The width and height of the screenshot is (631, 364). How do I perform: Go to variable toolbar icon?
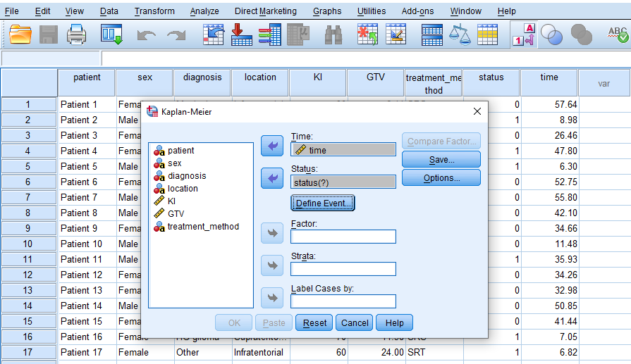(241, 34)
